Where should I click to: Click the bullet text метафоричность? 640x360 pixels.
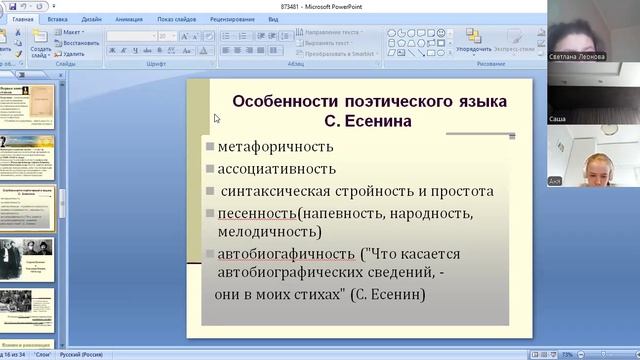(276, 147)
